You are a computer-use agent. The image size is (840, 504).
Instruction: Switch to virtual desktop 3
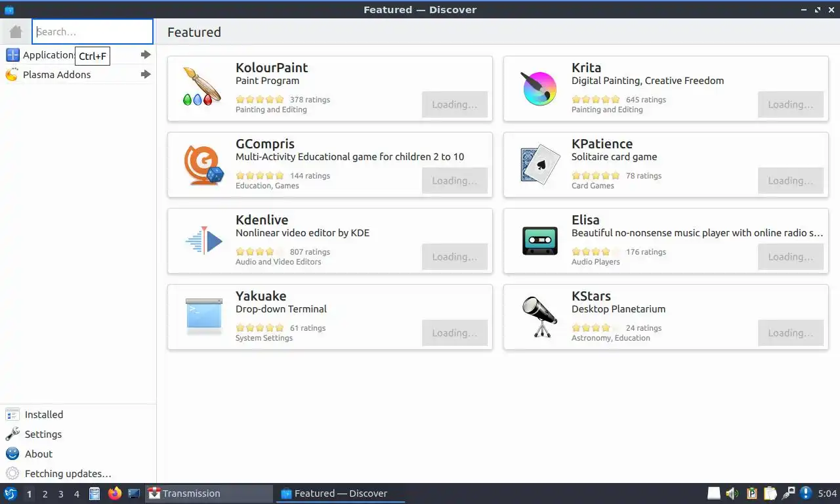61,494
